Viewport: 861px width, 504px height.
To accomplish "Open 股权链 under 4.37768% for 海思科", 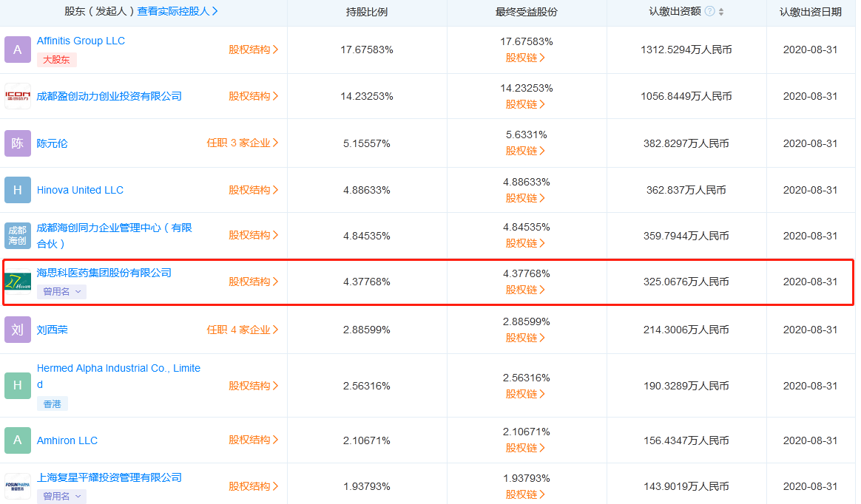I will [525, 290].
